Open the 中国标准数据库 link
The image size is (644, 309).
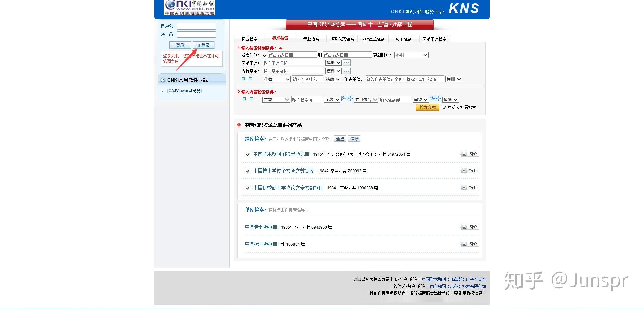coord(261,244)
